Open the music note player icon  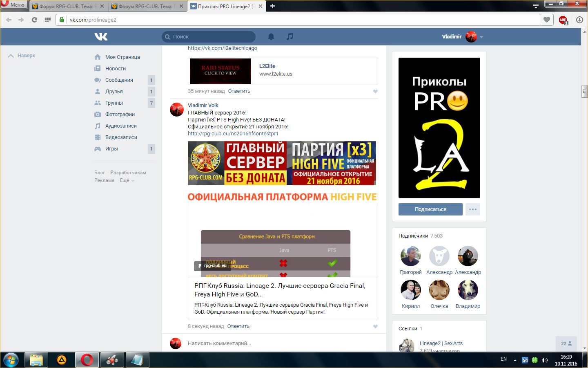click(290, 36)
